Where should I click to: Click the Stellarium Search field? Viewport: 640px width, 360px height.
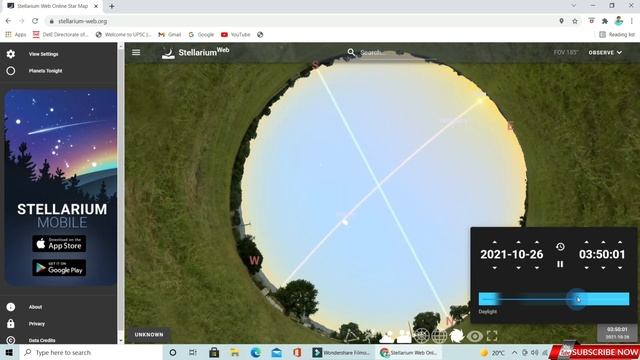392,52
